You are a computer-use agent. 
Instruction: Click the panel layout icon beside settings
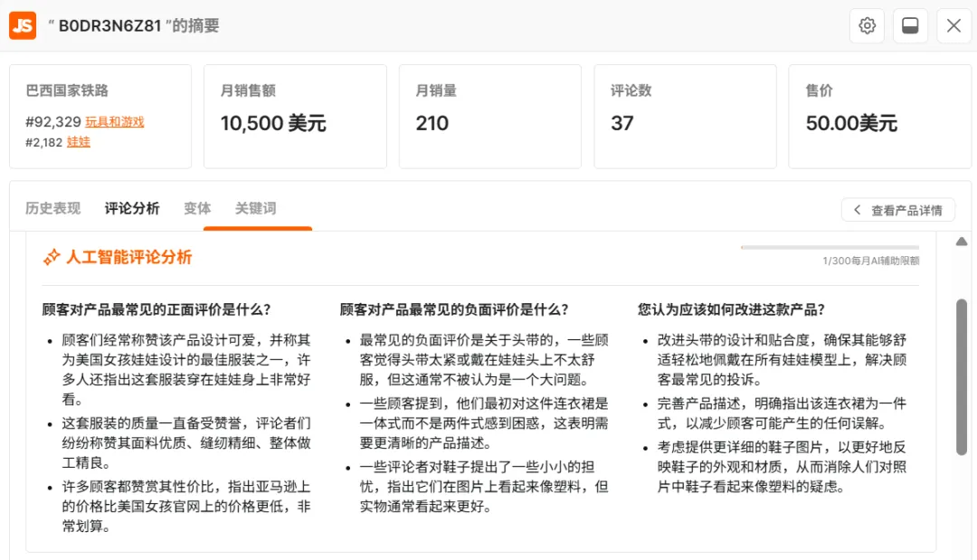point(910,25)
